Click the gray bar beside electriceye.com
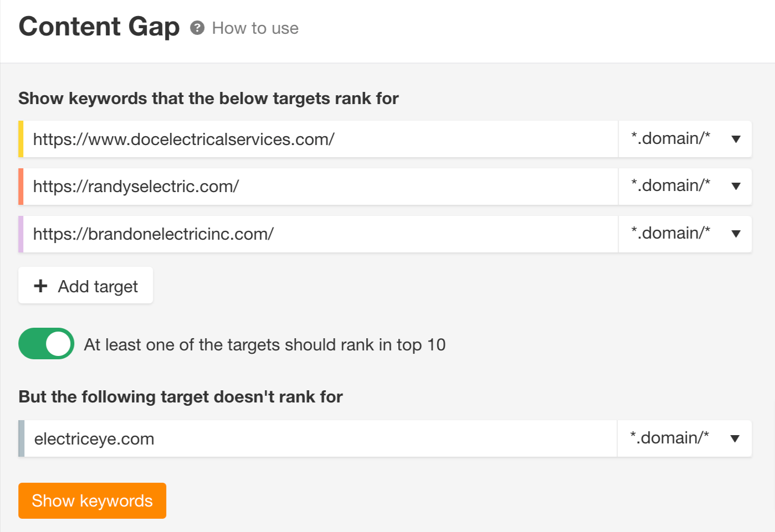Viewport: 775px width, 532px height. pos(22,438)
